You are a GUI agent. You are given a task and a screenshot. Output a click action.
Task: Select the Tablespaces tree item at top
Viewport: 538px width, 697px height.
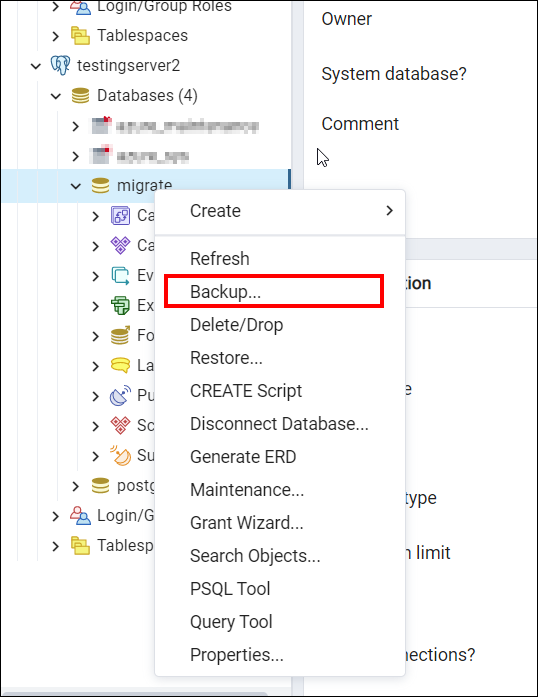pos(142,36)
